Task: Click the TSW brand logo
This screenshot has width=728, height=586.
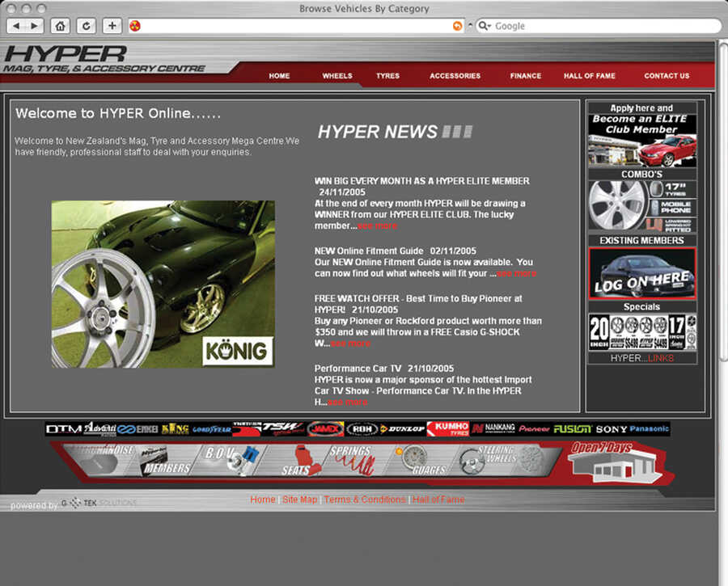Action: 282,428
